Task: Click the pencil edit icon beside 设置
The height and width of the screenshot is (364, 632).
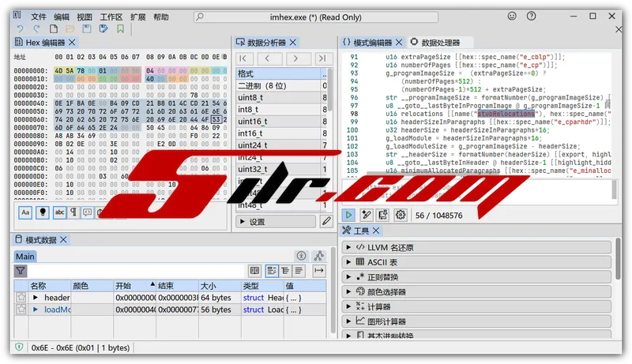Action: (326, 221)
